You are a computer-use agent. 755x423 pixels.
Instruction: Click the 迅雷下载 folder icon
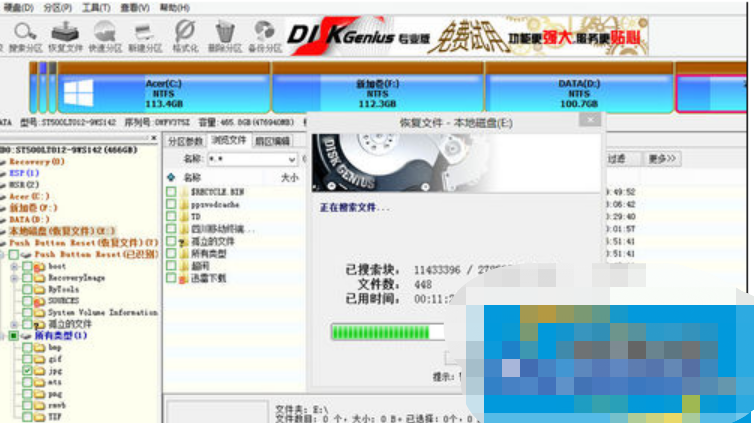tap(183, 278)
